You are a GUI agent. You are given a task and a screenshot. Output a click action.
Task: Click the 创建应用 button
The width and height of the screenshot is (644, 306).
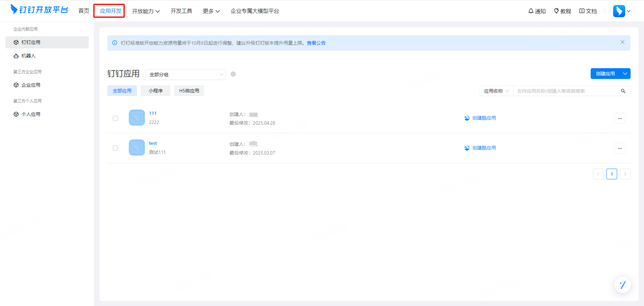coord(605,74)
